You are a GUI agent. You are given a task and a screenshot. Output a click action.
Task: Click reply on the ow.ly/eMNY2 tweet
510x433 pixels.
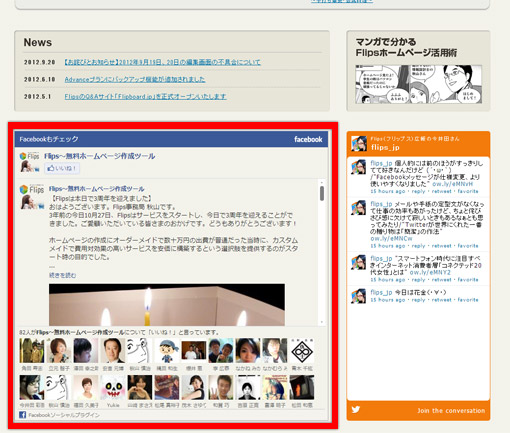(418, 280)
